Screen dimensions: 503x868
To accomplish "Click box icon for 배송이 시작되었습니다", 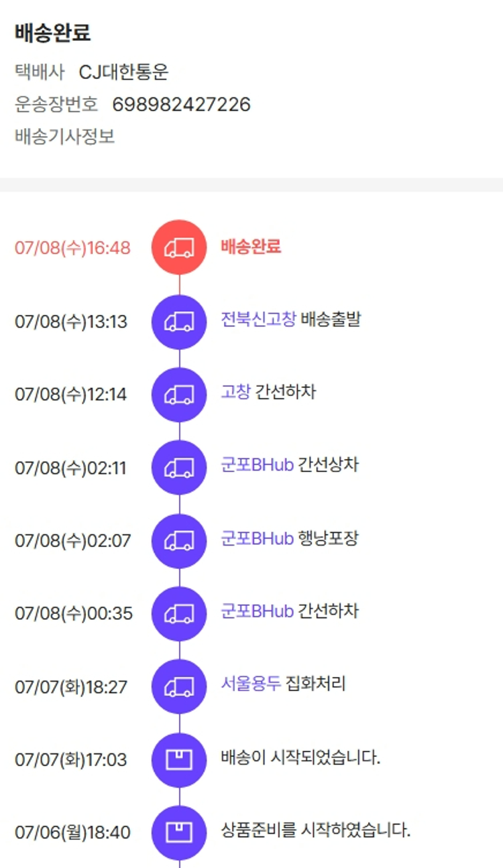I will (x=179, y=759).
